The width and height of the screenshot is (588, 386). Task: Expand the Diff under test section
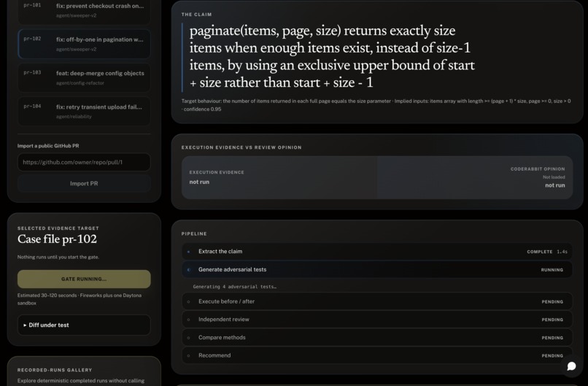(x=84, y=325)
